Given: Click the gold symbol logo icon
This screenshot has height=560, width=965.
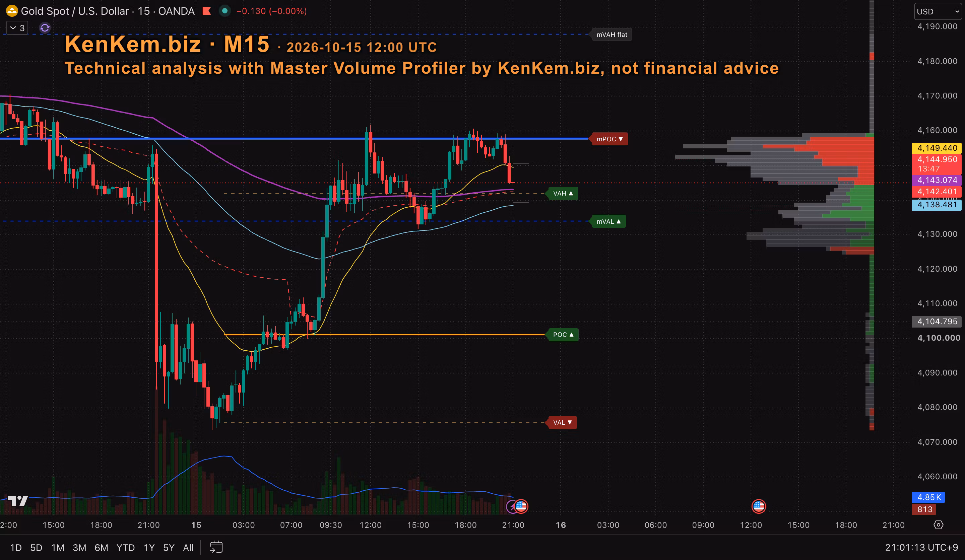Looking at the screenshot, I should pos(12,11).
